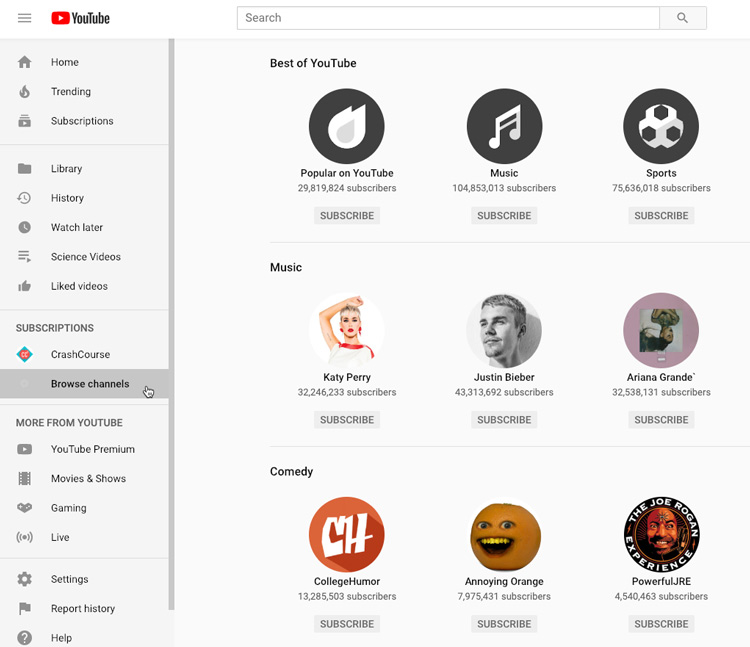Click the YouTube Premium play icon
Image resolution: width=750 pixels, height=647 pixels.
[x=24, y=450]
